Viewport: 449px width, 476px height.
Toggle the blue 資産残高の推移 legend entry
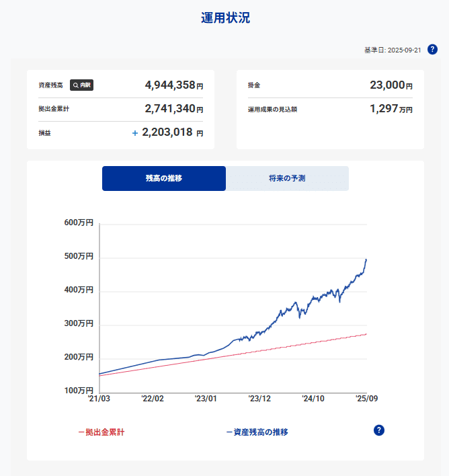[257, 432]
